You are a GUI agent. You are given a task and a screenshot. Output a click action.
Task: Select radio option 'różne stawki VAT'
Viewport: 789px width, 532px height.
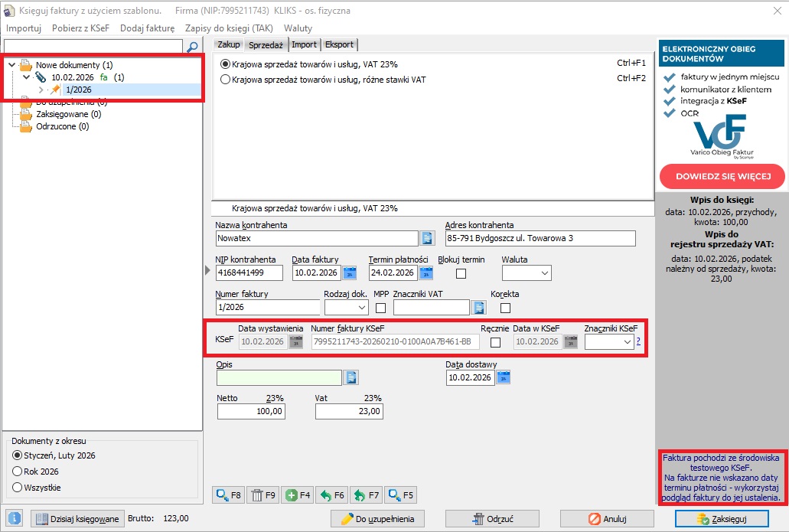tap(225, 79)
